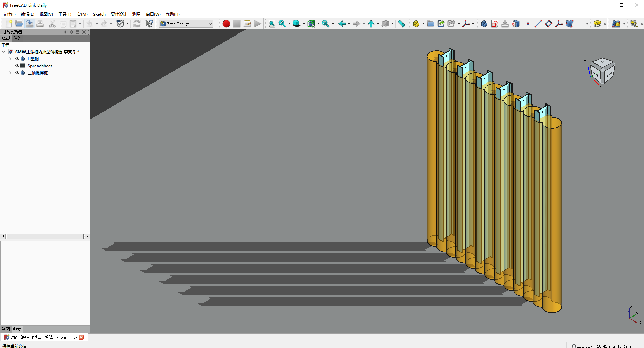Viewport: 644px width, 348px height.
Task: Create a new document
Action: click(9, 24)
